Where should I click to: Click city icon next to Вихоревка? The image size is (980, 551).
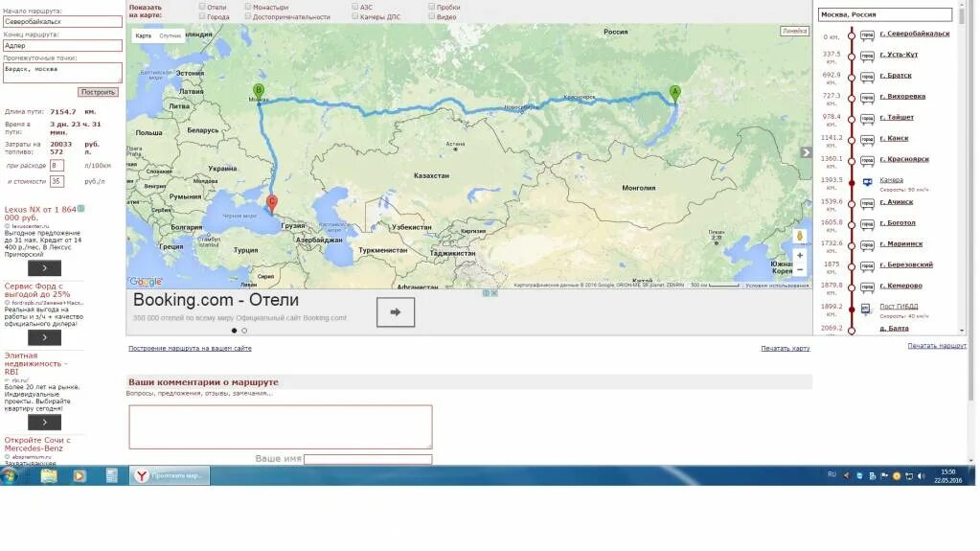coord(867,98)
